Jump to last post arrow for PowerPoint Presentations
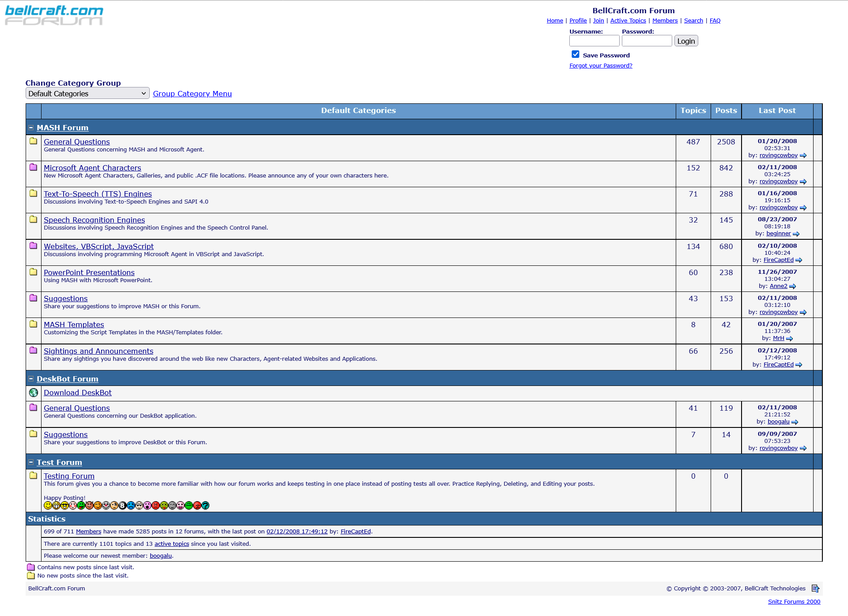 pos(793,287)
